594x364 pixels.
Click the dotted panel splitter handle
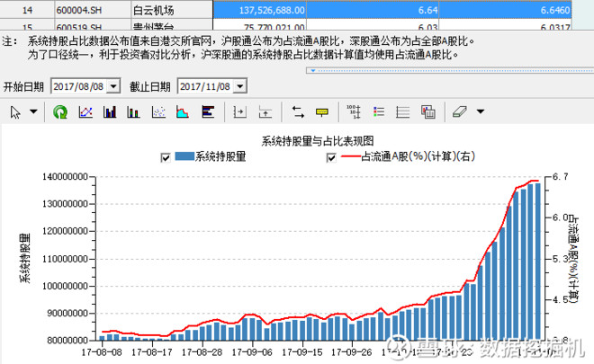point(450,71)
